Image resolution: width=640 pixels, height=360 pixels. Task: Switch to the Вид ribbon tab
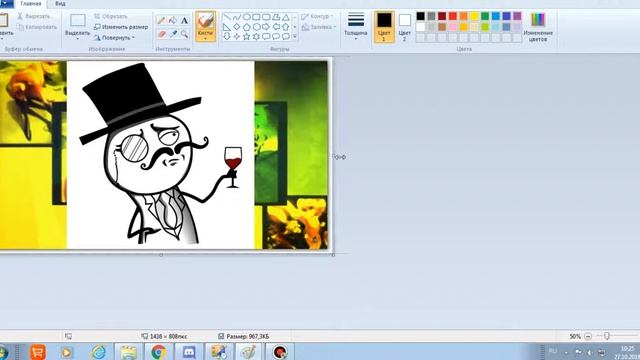pos(60,4)
